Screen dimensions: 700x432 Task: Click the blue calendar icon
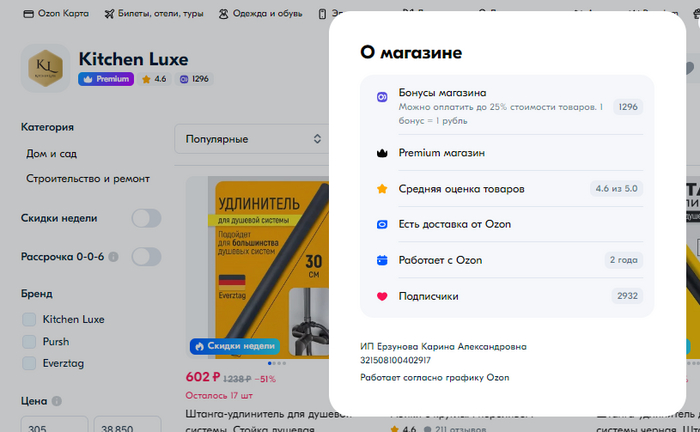click(382, 260)
